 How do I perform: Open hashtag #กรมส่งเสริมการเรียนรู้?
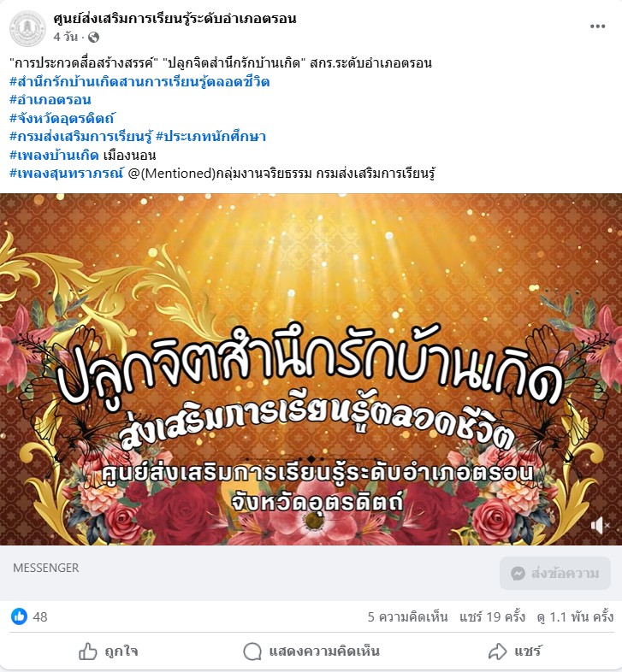coord(80,137)
